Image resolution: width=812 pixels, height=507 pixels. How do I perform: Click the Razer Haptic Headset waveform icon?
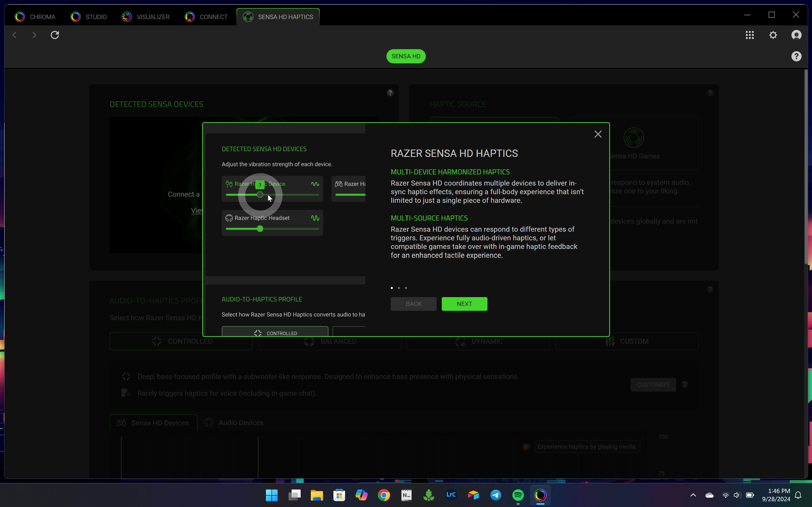(x=315, y=217)
